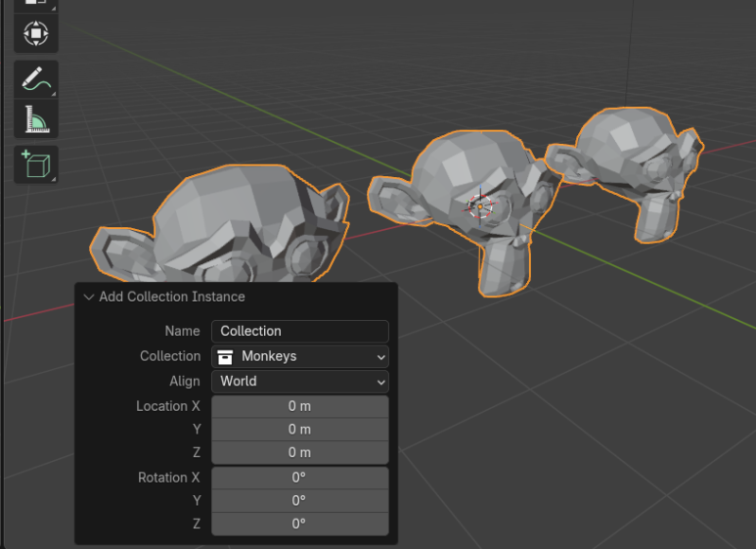The width and height of the screenshot is (756, 549).
Task: Click the Rotation X value field
Action: click(x=300, y=478)
